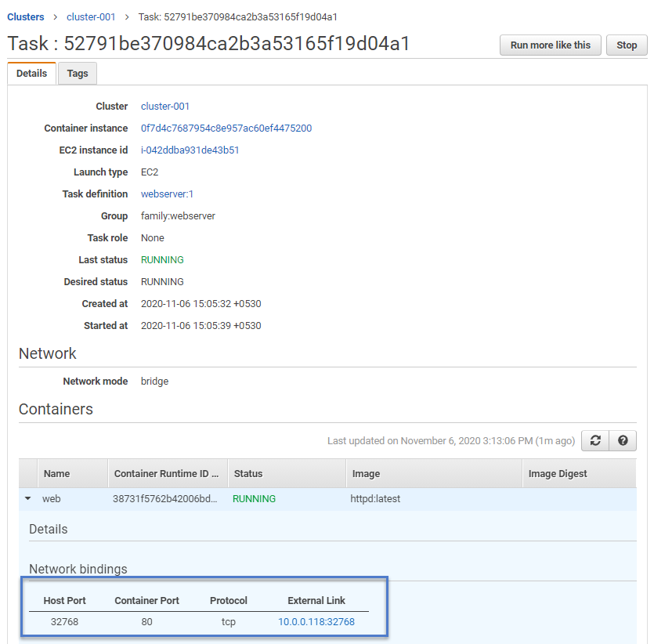Go to cluster-001 in the breadcrumb

tap(91, 17)
